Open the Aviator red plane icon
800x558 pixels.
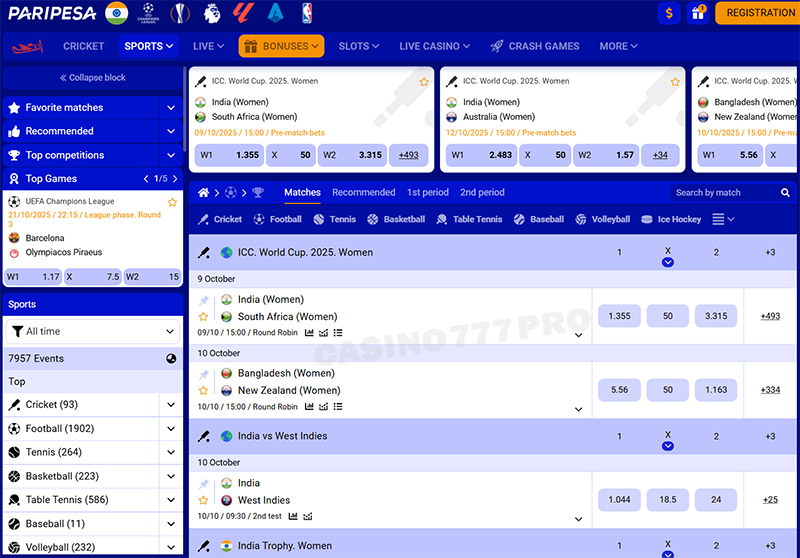(x=28, y=47)
